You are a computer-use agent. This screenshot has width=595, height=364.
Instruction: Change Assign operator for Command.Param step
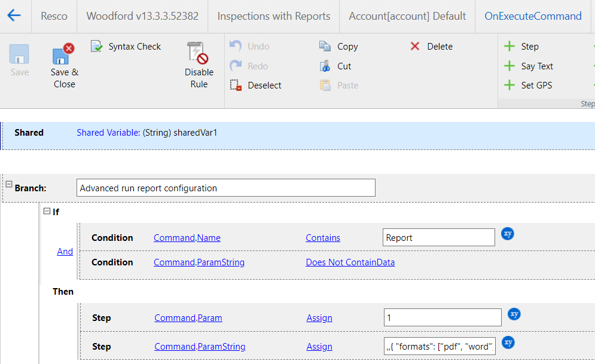pyautogui.click(x=319, y=318)
